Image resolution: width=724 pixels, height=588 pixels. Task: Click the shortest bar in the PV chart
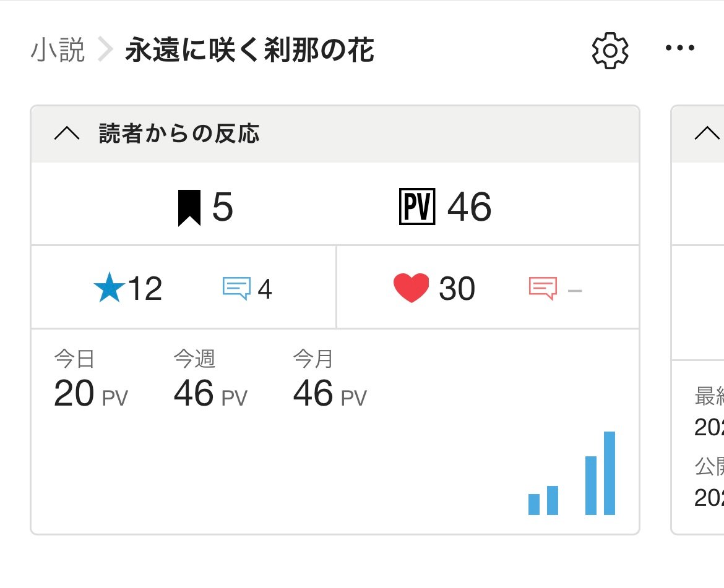[534, 505]
